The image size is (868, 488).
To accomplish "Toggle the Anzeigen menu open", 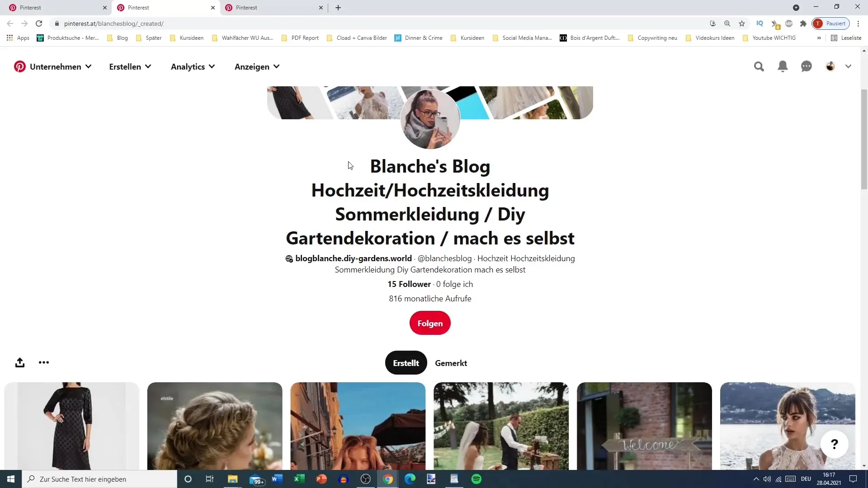I will coord(257,67).
